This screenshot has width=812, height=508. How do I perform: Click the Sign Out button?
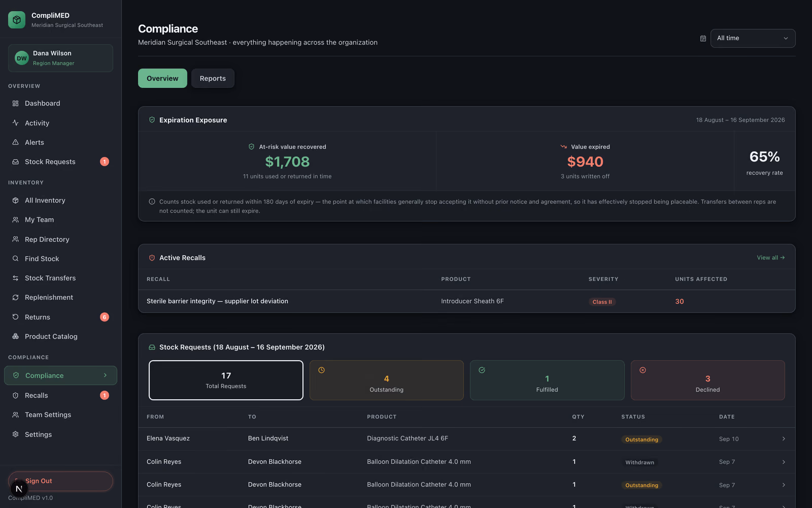coord(60,481)
